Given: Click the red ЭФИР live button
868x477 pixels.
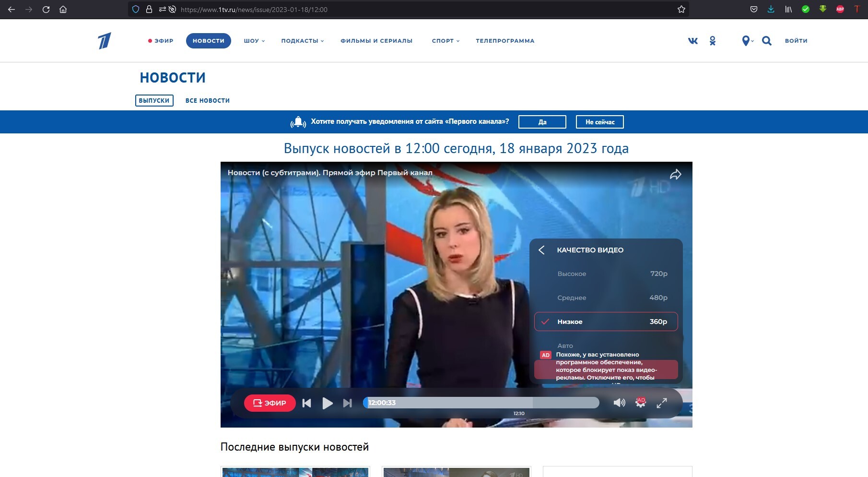Looking at the screenshot, I should click(x=270, y=403).
